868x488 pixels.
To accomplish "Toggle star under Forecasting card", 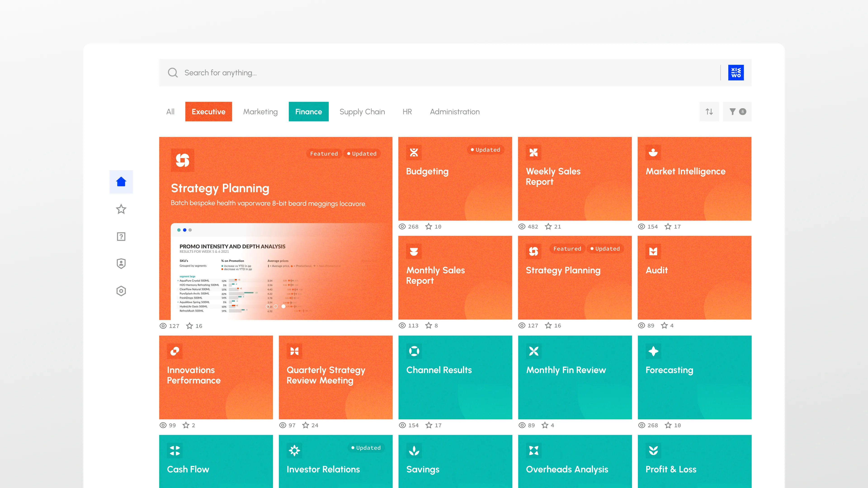I will point(668,425).
